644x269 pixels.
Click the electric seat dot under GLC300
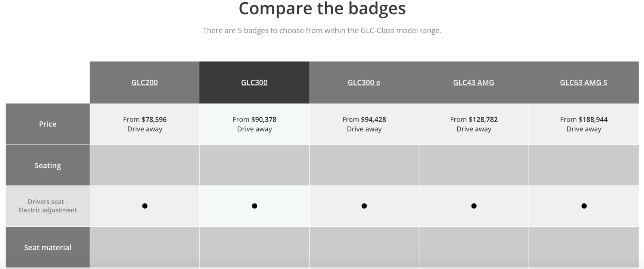[255, 206]
